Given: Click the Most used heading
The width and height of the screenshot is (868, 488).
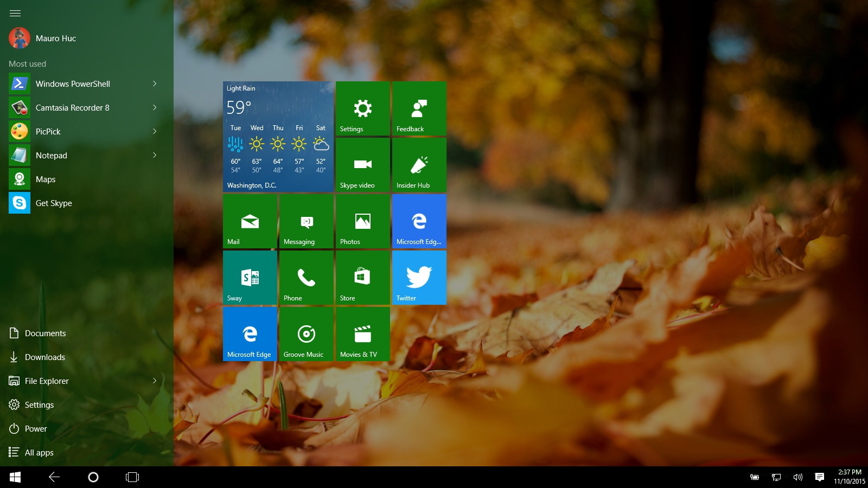Looking at the screenshot, I should tap(27, 63).
